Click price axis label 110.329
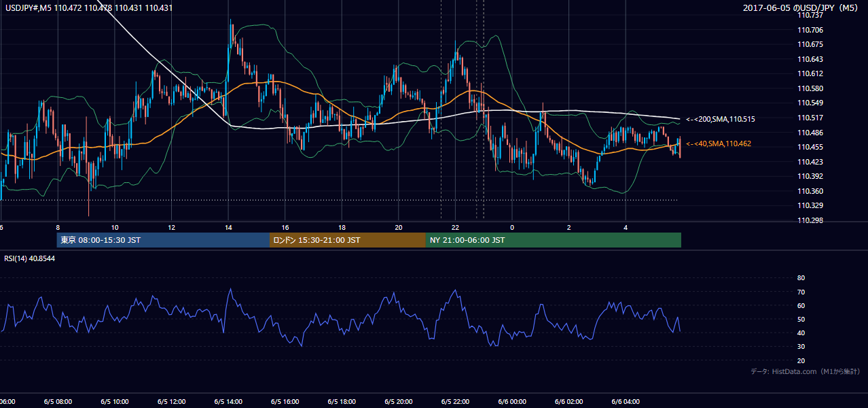This screenshot has width=868, height=408. 812,205
